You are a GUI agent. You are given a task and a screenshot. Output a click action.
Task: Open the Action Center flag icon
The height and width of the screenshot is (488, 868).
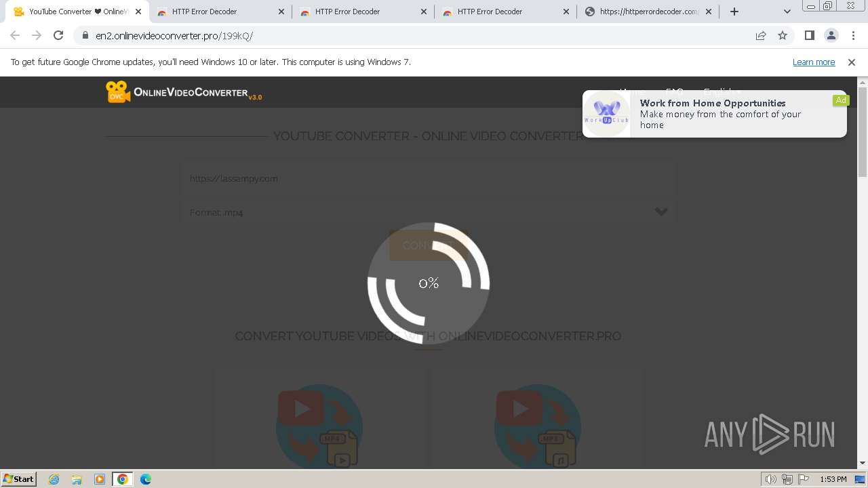[802, 479]
